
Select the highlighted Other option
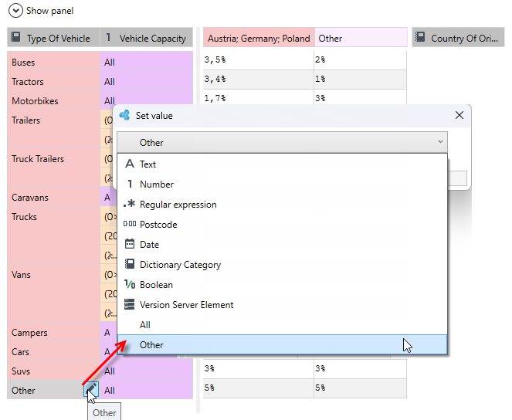pos(282,344)
